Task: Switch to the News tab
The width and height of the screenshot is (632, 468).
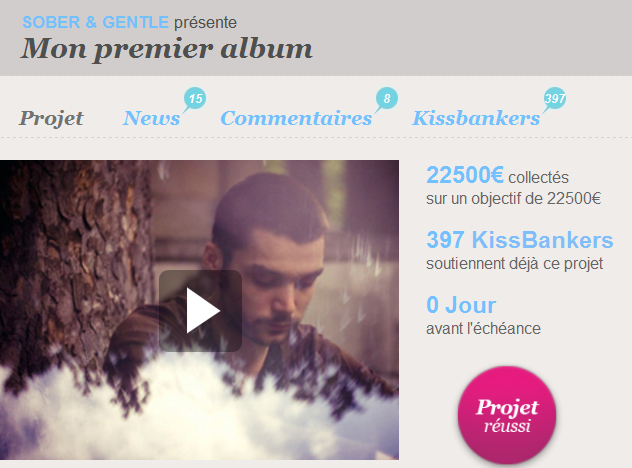Action: 152,118
